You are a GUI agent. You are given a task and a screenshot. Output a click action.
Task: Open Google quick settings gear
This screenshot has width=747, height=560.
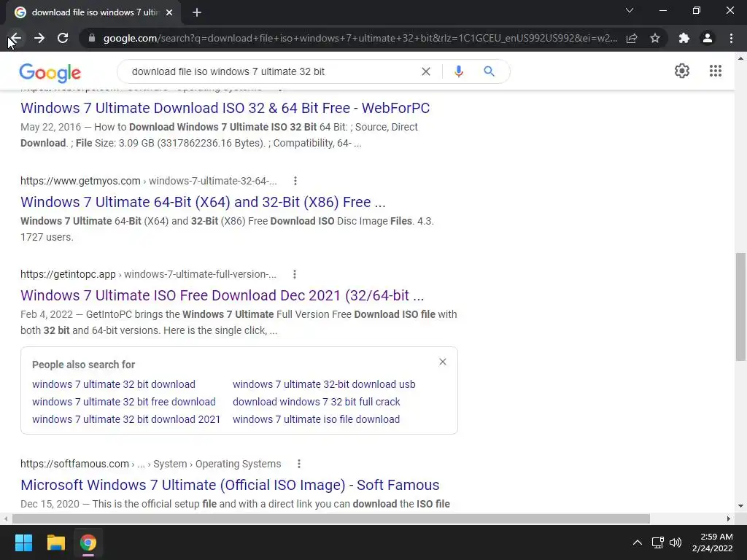pyautogui.click(x=682, y=71)
